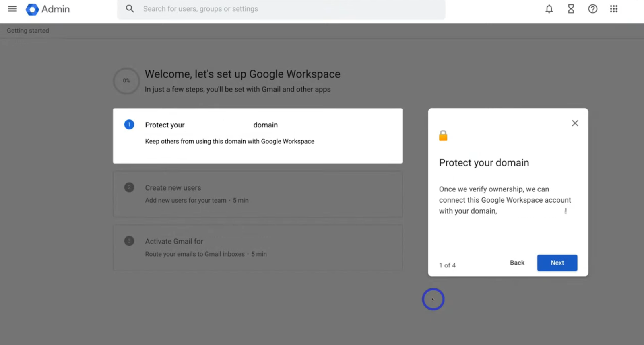Open the Activate Gmail for step
The image size is (644, 345).
click(258, 248)
